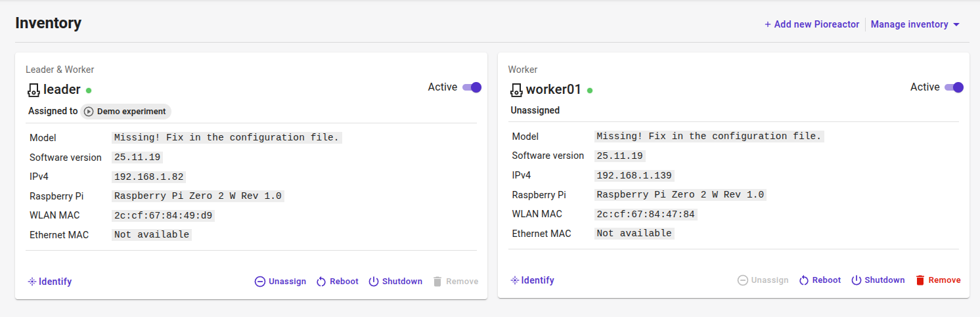This screenshot has height=317, width=980.
Task: Click the red Remove trash icon for worker01
Action: pos(920,280)
